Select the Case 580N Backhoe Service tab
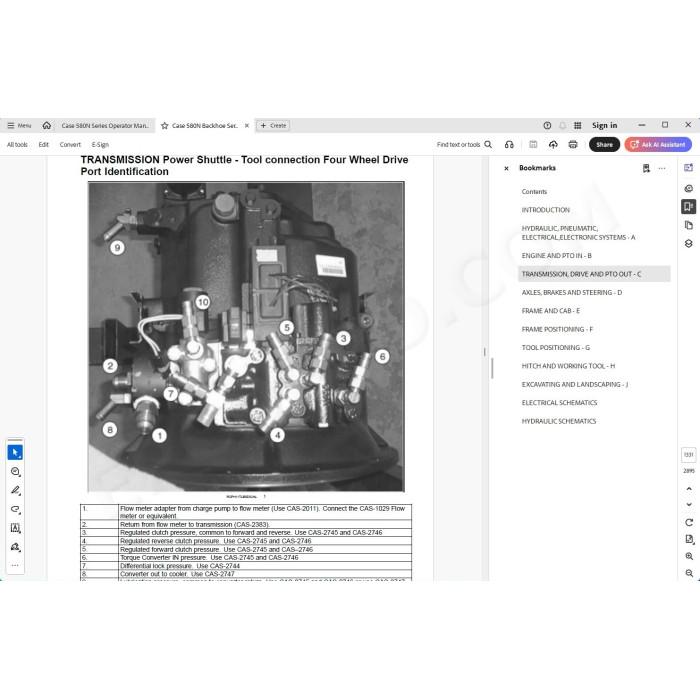 [x=204, y=125]
